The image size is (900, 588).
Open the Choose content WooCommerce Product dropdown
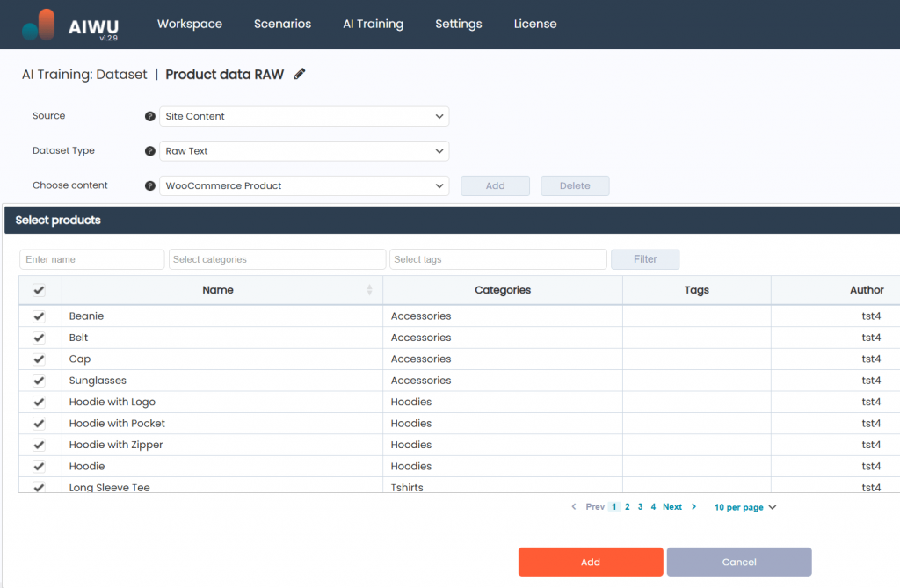point(304,186)
